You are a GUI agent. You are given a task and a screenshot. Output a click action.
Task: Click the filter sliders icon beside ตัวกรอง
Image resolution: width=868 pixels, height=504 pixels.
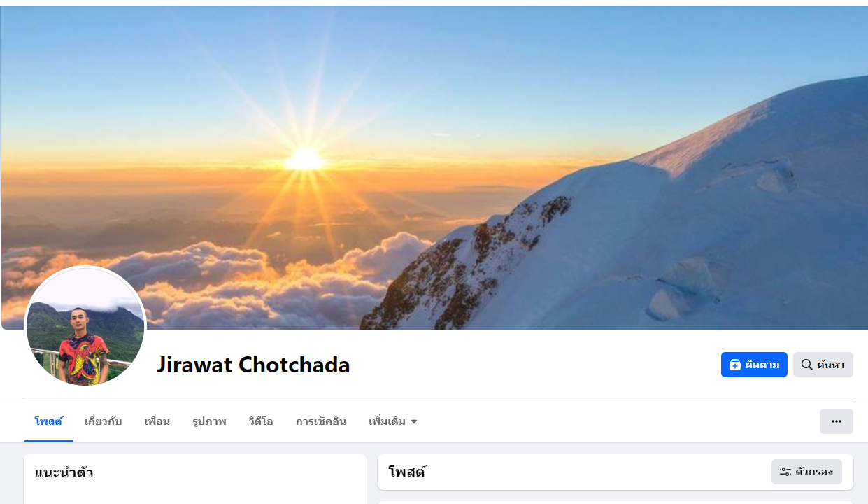coord(785,472)
